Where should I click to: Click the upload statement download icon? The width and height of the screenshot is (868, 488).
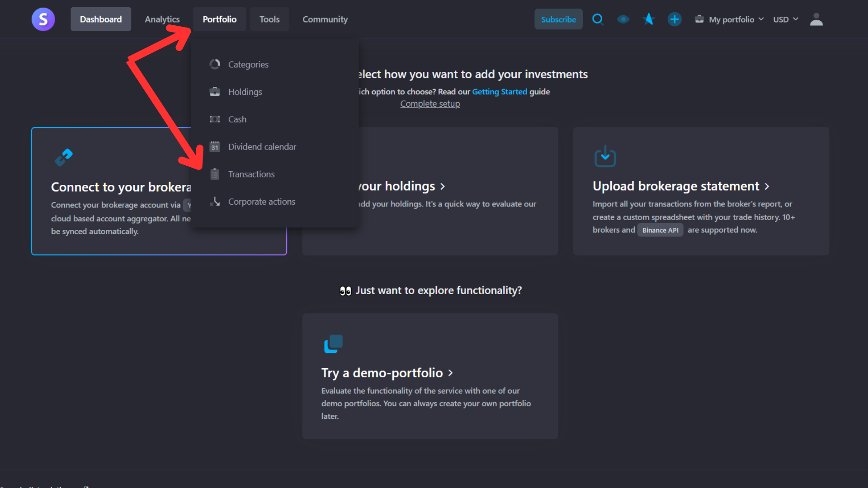pos(605,157)
